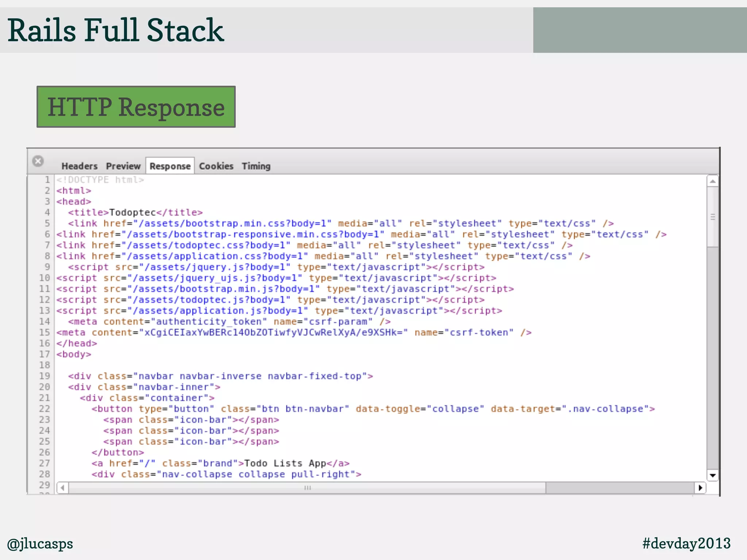Click line number 18 in the gutter

point(44,365)
